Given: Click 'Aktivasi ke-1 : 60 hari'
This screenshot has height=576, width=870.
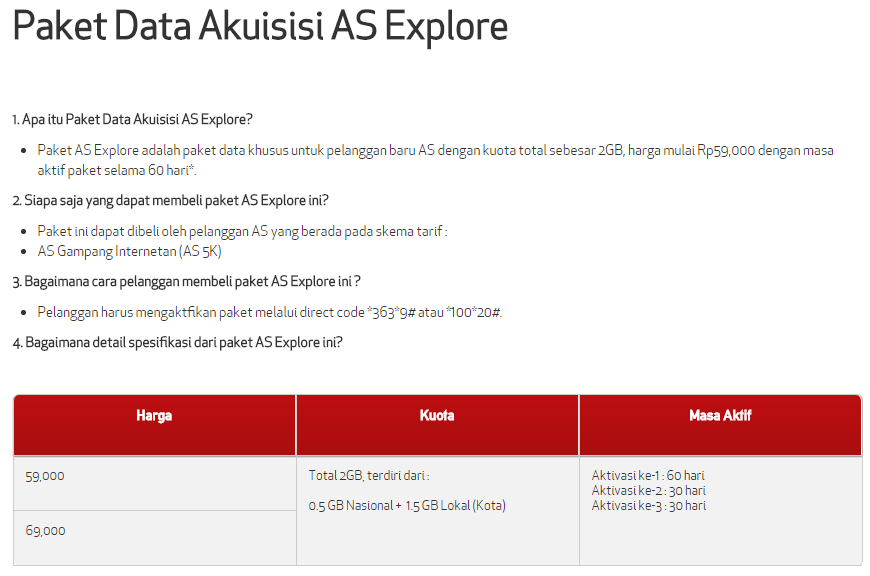Looking at the screenshot, I should pos(648,476).
